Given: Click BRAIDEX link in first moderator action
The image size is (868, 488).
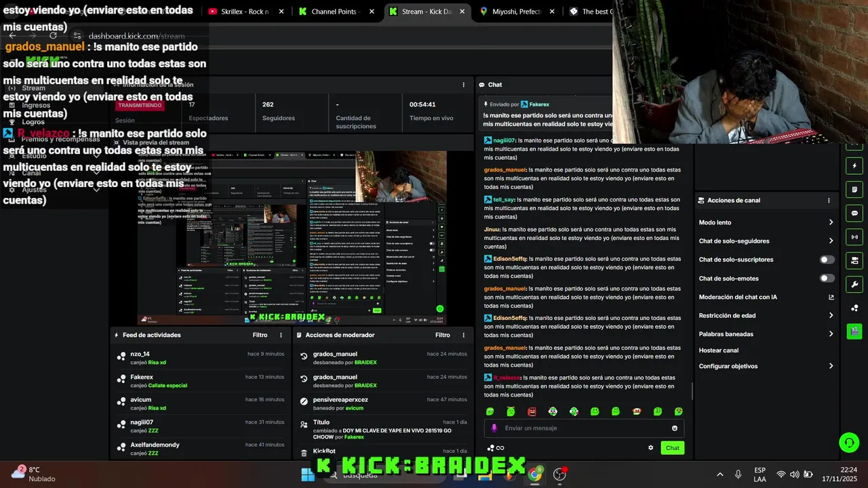Looking at the screenshot, I should [x=366, y=363].
